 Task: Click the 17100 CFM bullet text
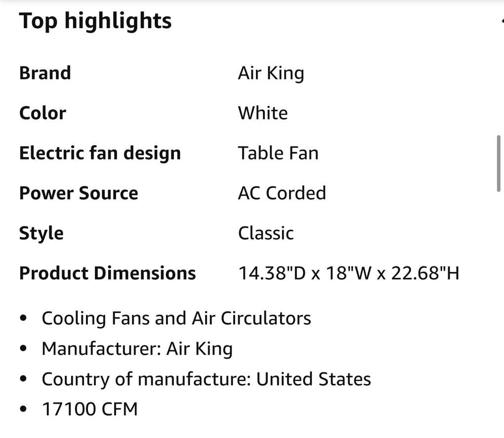tap(89, 409)
